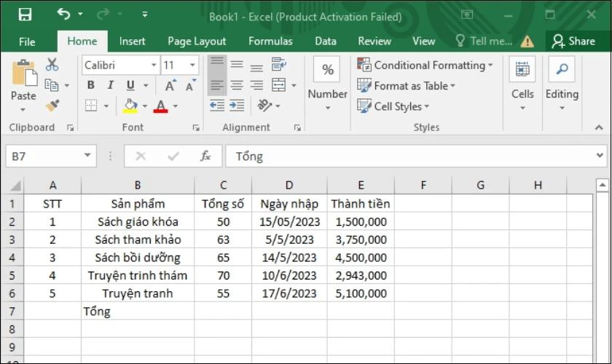This screenshot has height=364, width=612.
Task: Click the Copy icon
Action: pos(52,85)
